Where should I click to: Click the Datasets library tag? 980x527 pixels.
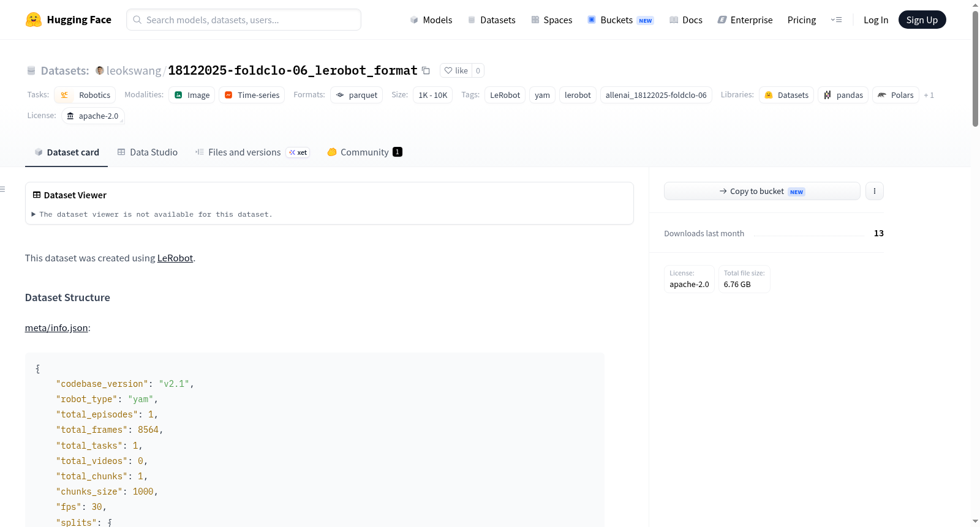pyautogui.click(x=786, y=95)
